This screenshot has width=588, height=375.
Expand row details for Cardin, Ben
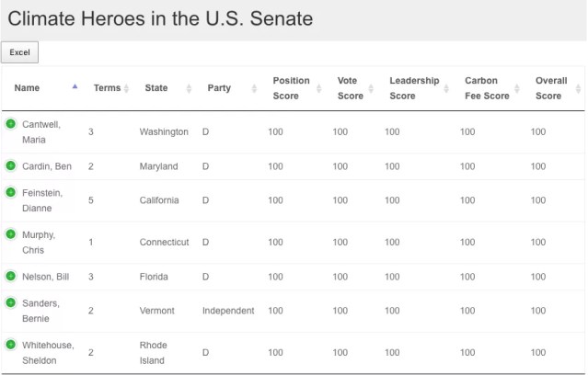(x=10, y=165)
